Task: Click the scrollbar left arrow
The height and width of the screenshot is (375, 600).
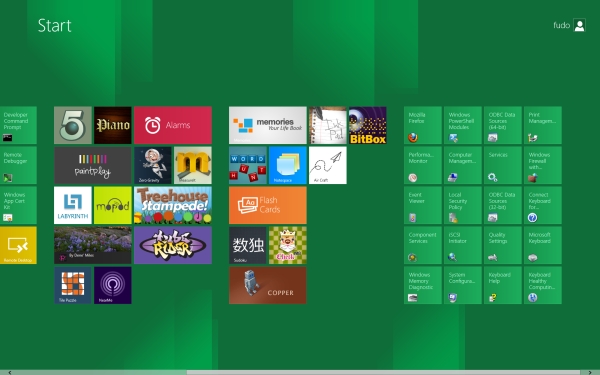Action: coord(10,372)
